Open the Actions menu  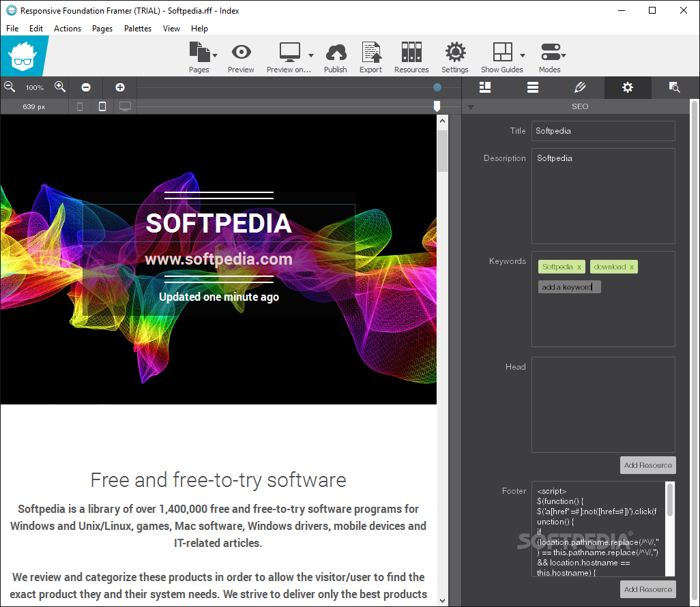pyautogui.click(x=68, y=29)
